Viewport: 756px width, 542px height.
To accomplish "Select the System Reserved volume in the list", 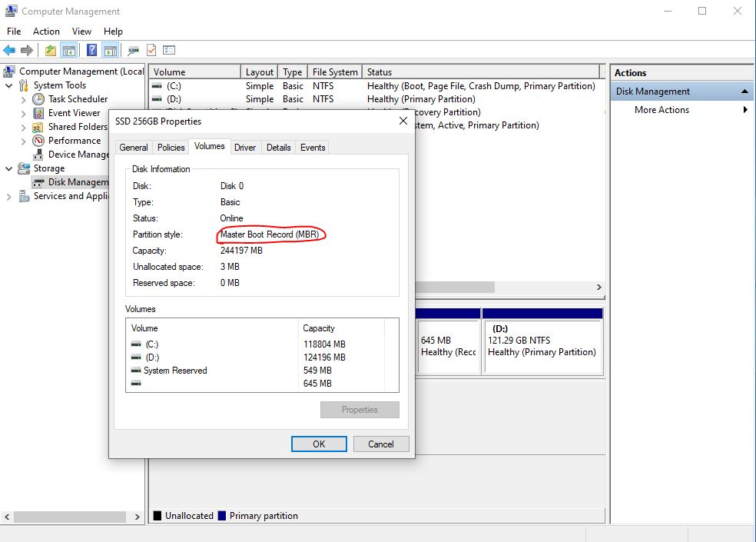I will tap(174, 371).
